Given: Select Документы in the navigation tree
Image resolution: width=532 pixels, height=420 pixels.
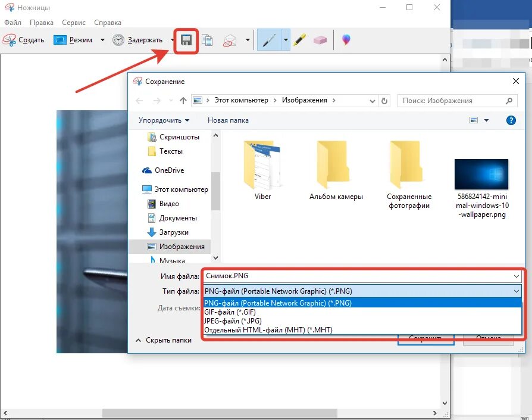Looking at the screenshot, I should pos(173,218).
